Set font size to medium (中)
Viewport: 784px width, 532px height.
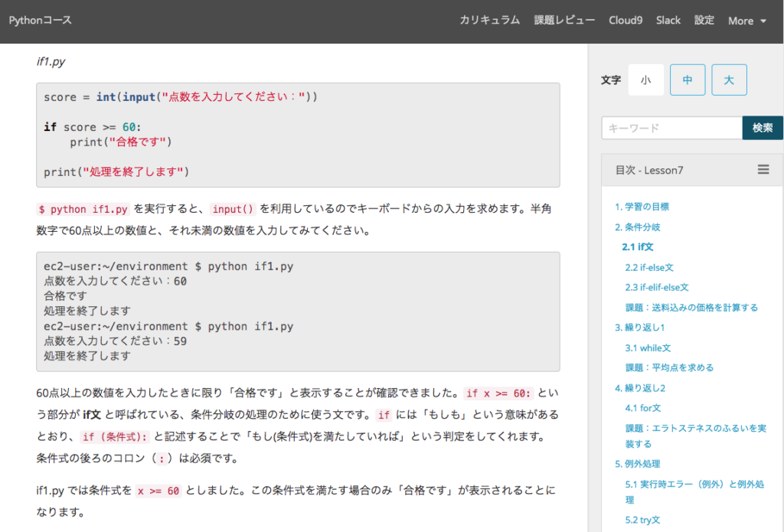[687, 80]
